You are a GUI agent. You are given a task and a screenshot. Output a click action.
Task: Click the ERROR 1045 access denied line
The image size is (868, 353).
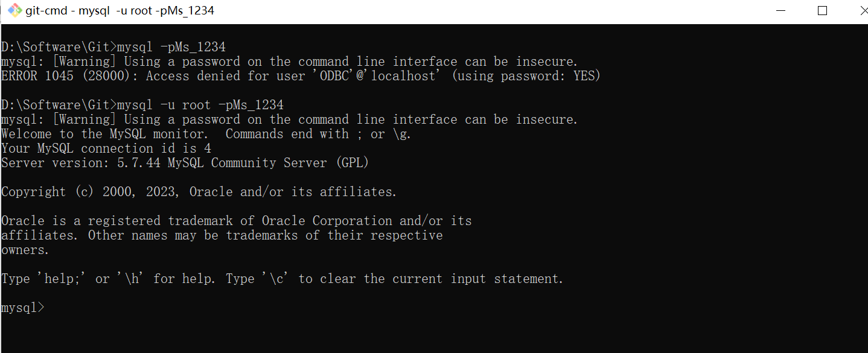pos(301,76)
